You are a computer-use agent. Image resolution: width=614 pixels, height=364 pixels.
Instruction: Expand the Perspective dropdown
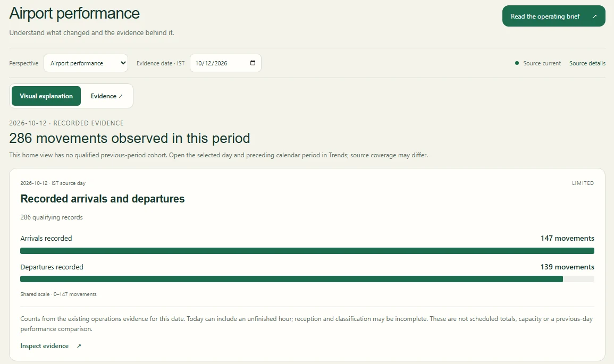86,63
